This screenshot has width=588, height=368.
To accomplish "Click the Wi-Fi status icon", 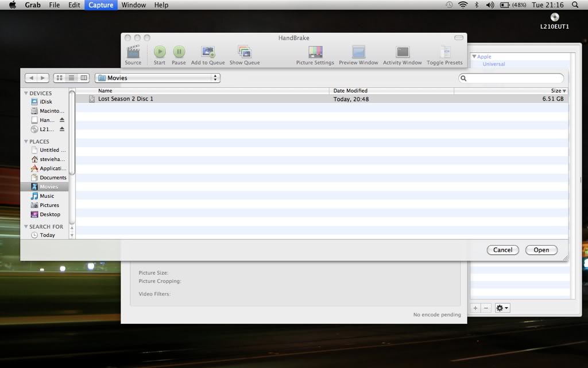I will tap(463, 5).
